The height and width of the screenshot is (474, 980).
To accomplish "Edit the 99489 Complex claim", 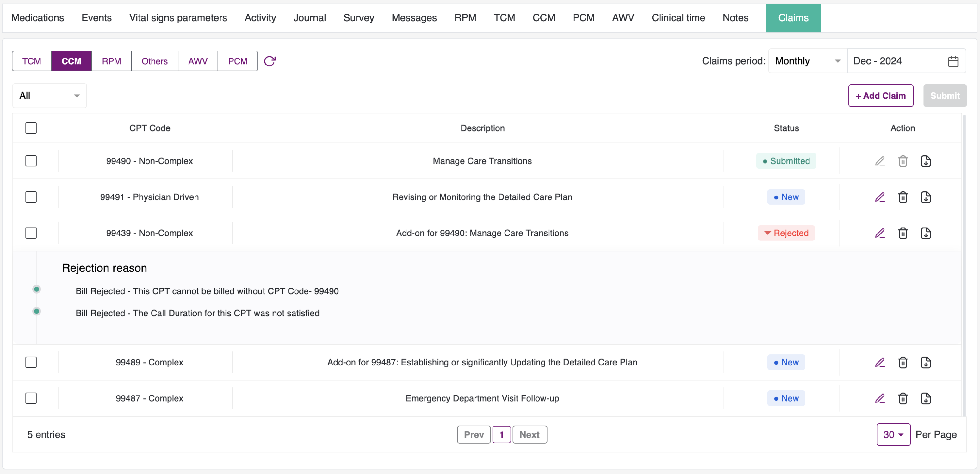I will tap(880, 362).
